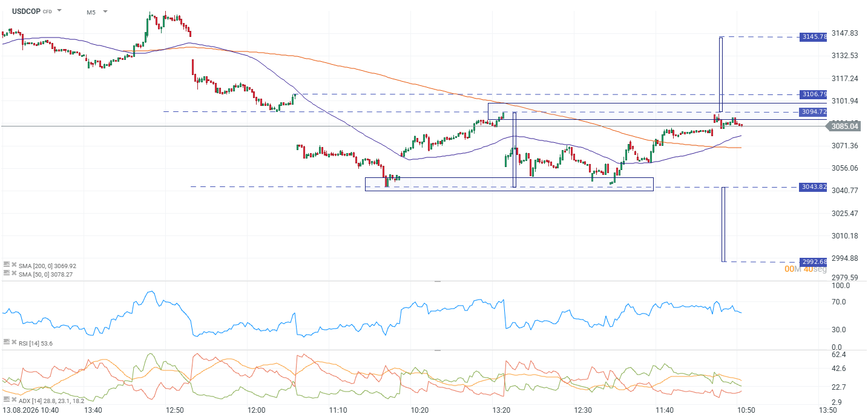The image size is (868, 420).
Task: Select the 3043.82 price level tag
Action: click(x=813, y=187)
